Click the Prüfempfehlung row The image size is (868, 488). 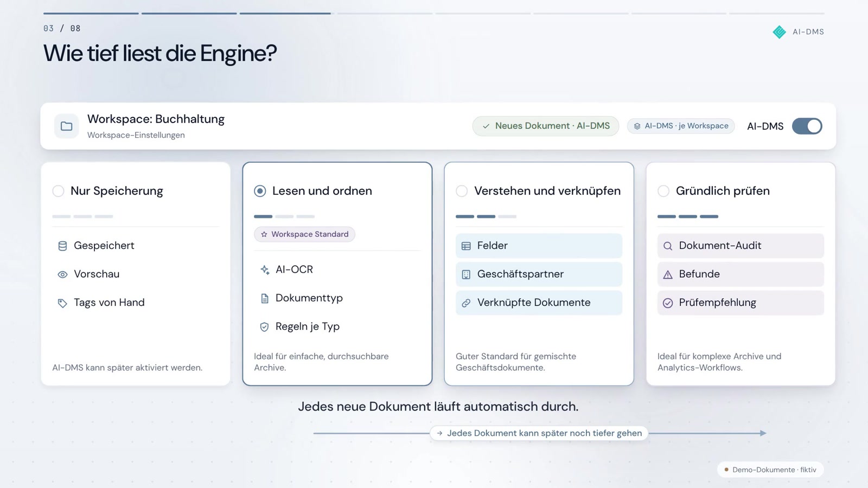(x=741, y=303)
